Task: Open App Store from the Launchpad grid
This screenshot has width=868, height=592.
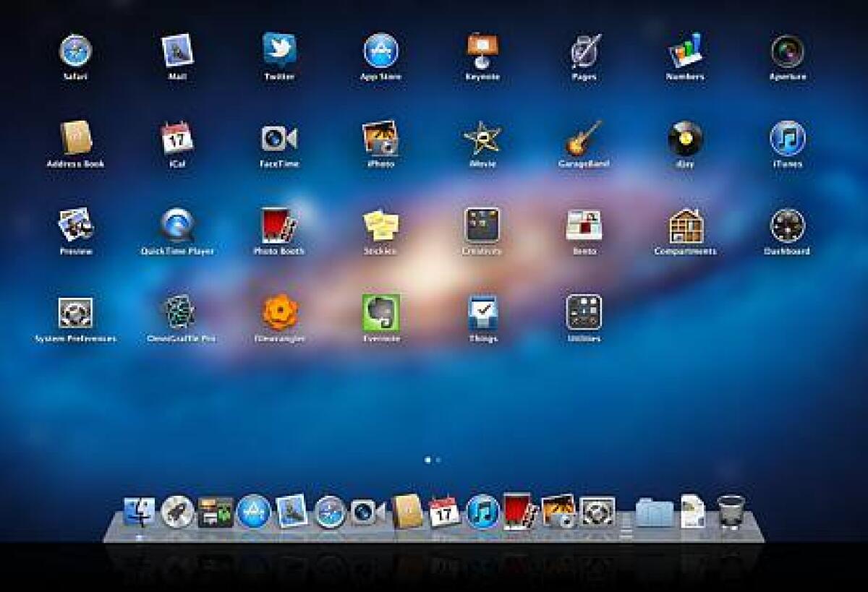Action: [x=380, y=51]
